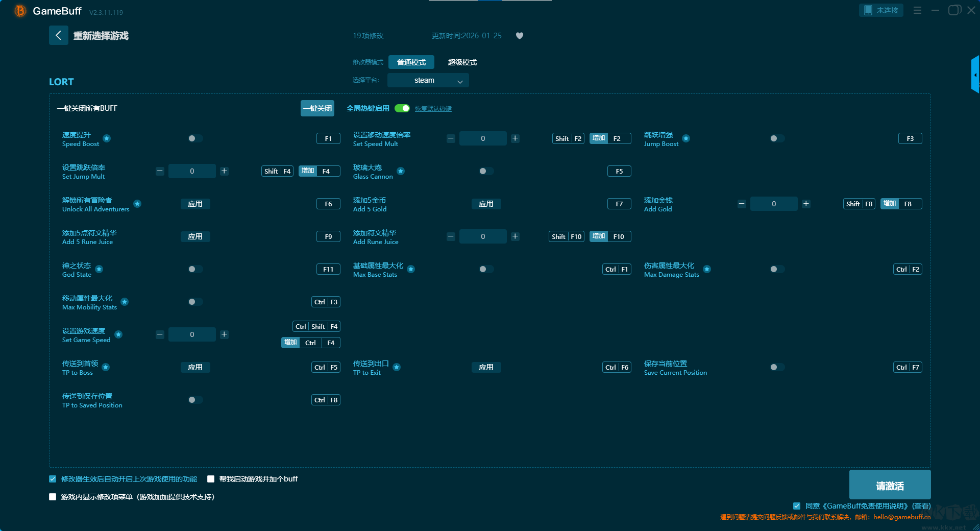Expand the collapsed side panel on right edge
The height and width of the screenshot is (531, 980).
point(975,75)
